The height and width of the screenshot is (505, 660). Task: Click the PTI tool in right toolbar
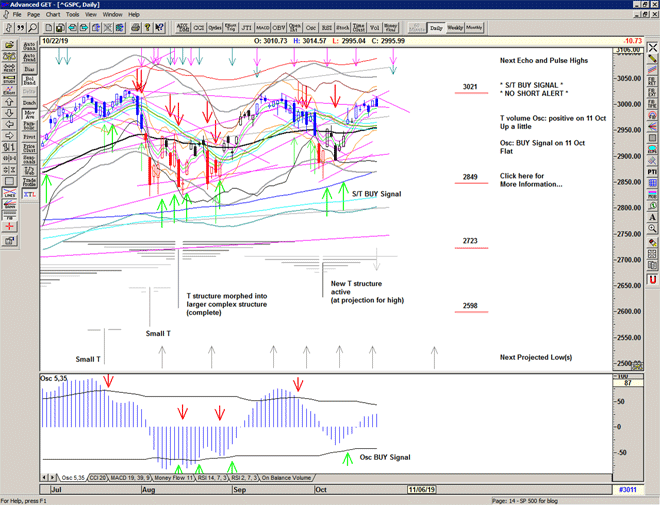click(652, 172)
